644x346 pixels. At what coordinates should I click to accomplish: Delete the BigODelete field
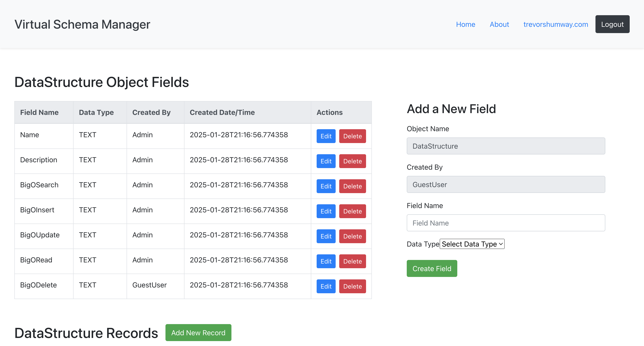(352, 286)
